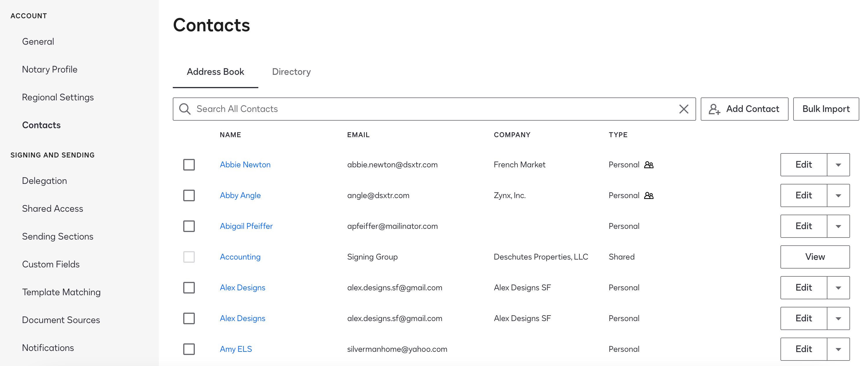The image size is (868, 366).
Task: Open the Accounting signing group link
Action: (240, 257)
